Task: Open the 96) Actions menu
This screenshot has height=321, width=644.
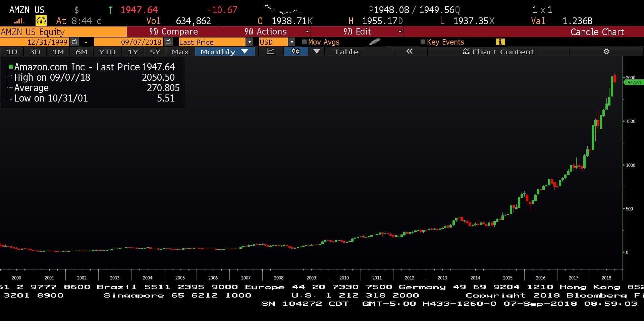Action: point(265,31)
